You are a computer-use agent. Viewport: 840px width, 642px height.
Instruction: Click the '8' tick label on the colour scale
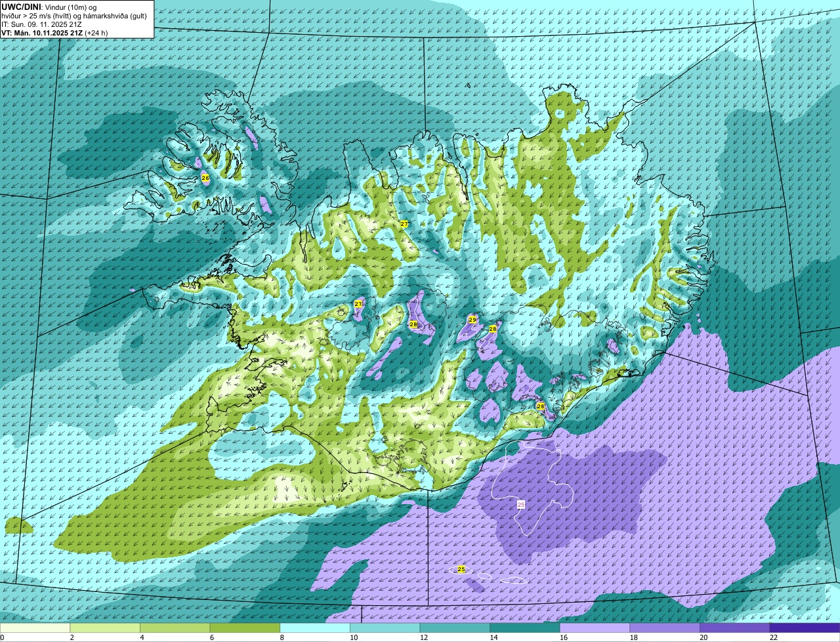(282, 637)
